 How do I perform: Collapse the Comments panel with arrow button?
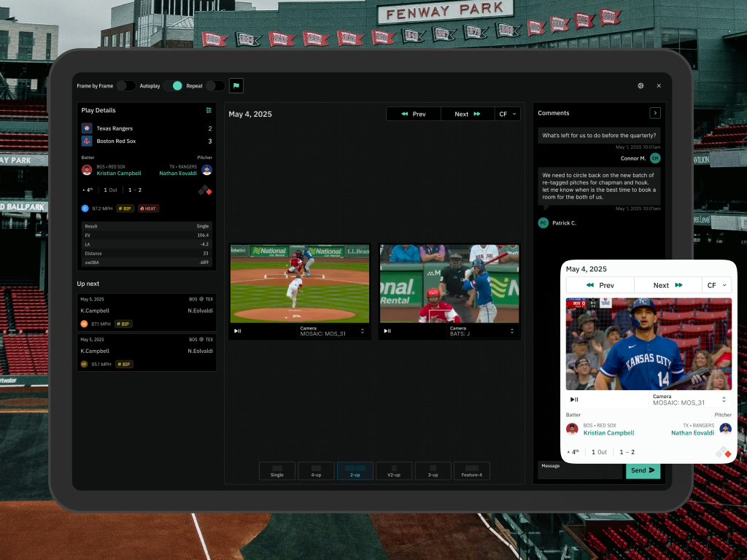pyautogui.click(x=655, y=113)
